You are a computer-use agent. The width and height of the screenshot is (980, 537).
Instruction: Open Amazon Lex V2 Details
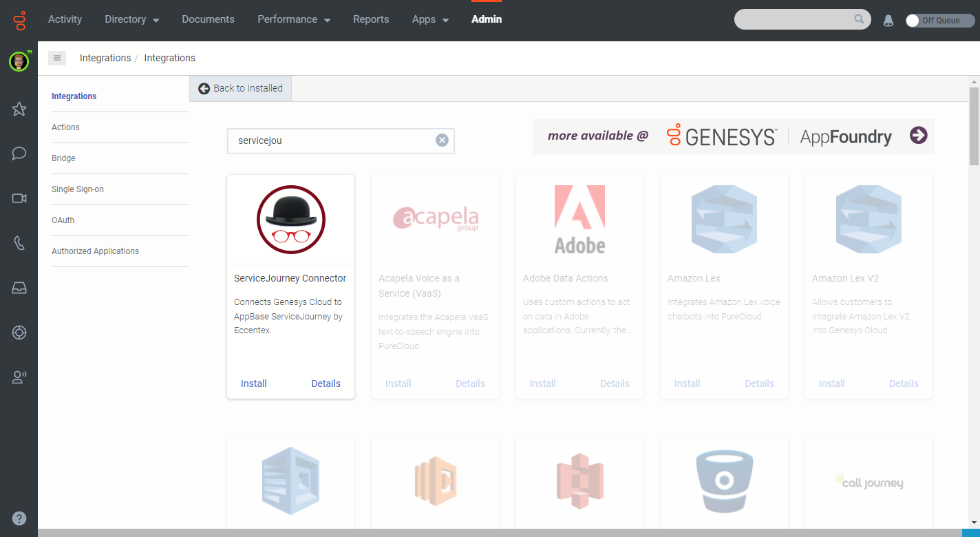904,383
